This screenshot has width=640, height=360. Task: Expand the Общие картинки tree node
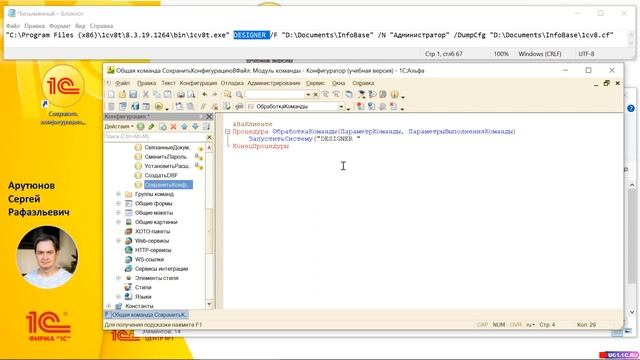click(x=118, y=222)
